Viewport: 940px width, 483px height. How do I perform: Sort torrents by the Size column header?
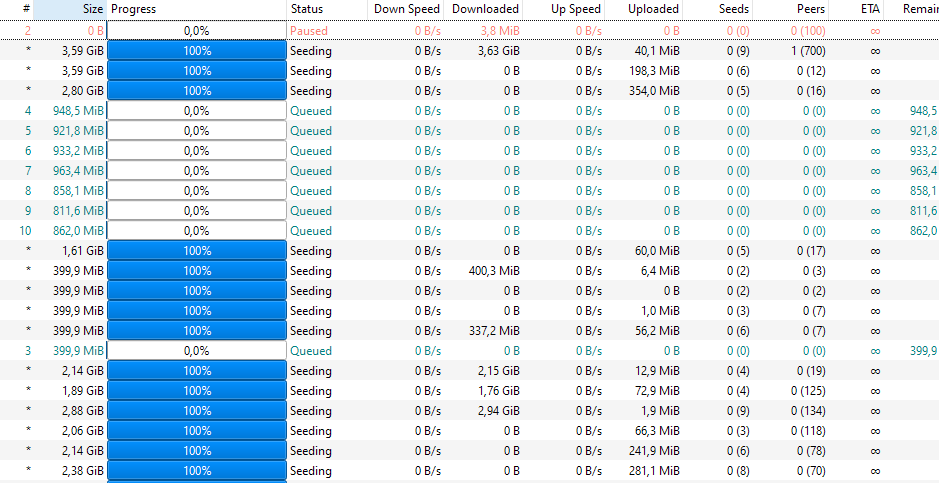tap(70, 9)
